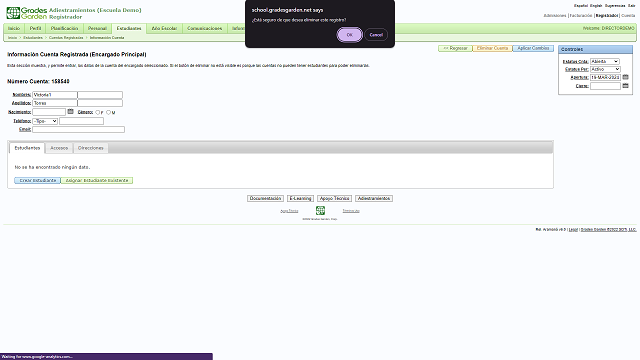This screenshot has height=360, width=640.
Task: Click the Aplicar Cambios button
Action: click(533, 48)
